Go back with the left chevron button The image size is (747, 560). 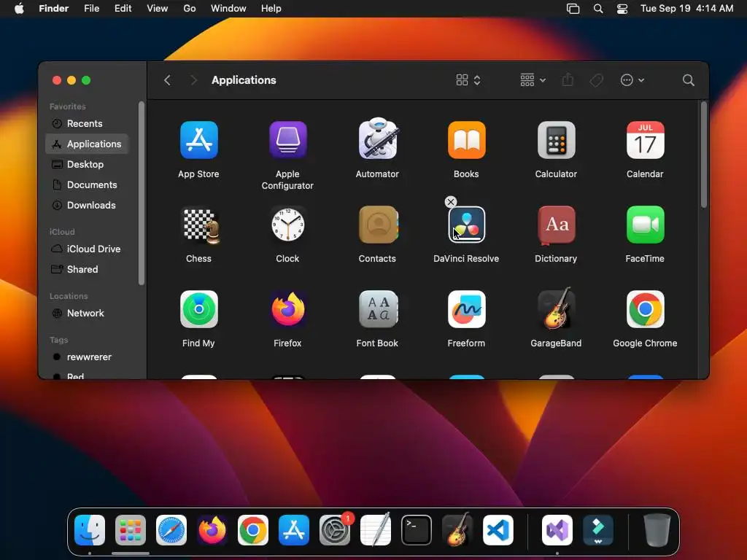click(x=167, y=80)
